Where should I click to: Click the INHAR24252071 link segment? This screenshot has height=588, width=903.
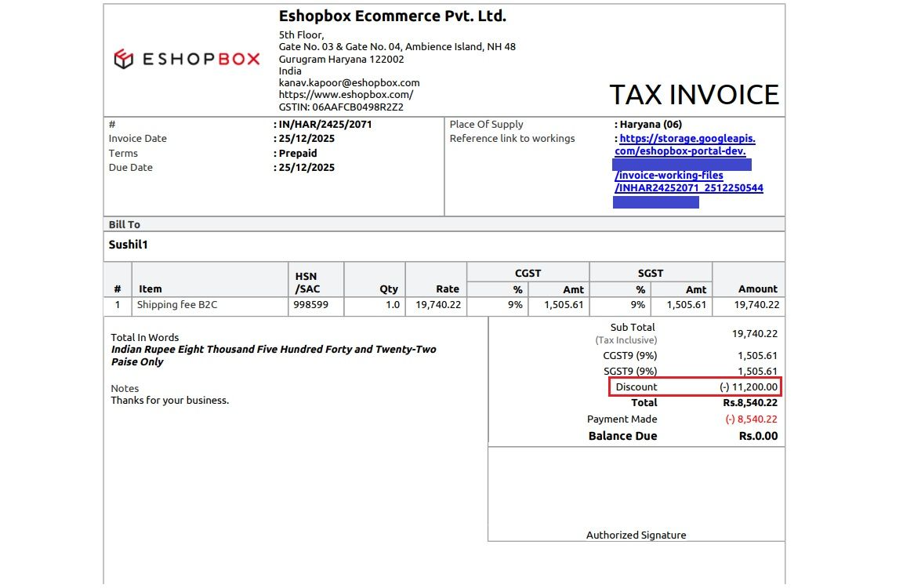pyautogui.click(x=688, y=188)
